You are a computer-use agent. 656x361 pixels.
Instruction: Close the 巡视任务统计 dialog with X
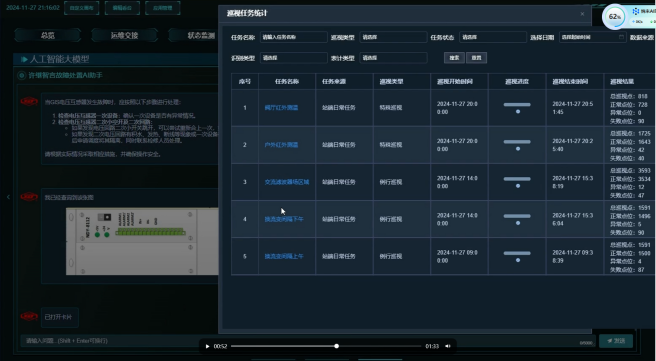[582, 14]
